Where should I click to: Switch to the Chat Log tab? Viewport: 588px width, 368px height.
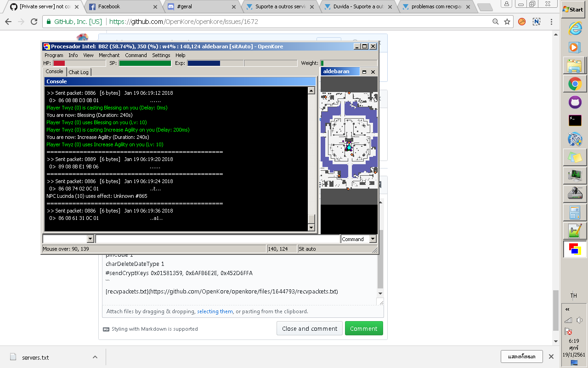[79, 72]
